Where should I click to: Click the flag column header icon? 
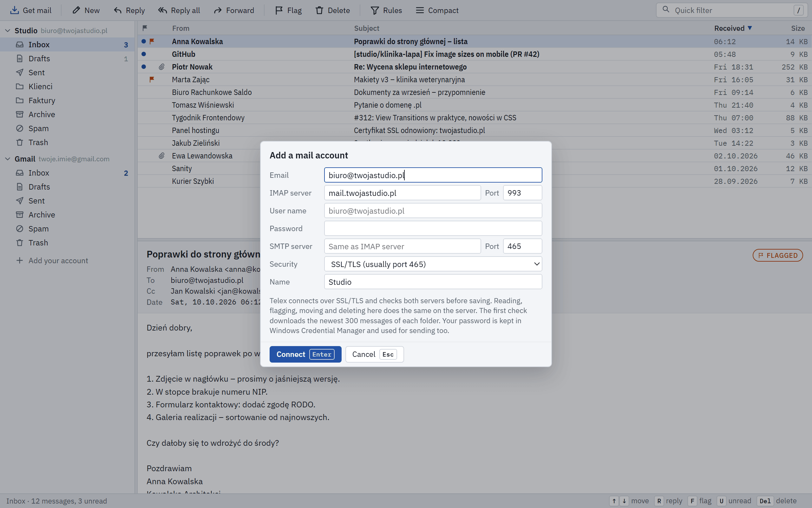pos(145,28)
